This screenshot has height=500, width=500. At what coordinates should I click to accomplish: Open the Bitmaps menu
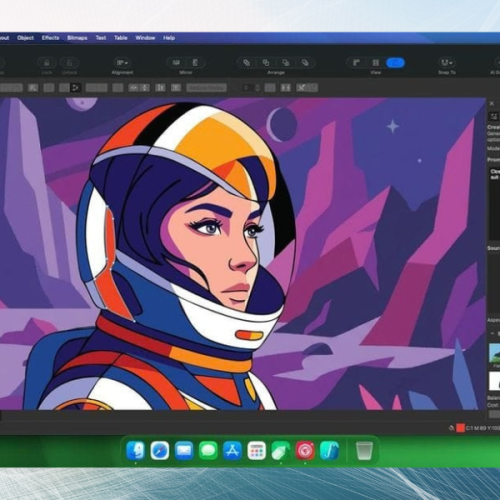point(77,38)
